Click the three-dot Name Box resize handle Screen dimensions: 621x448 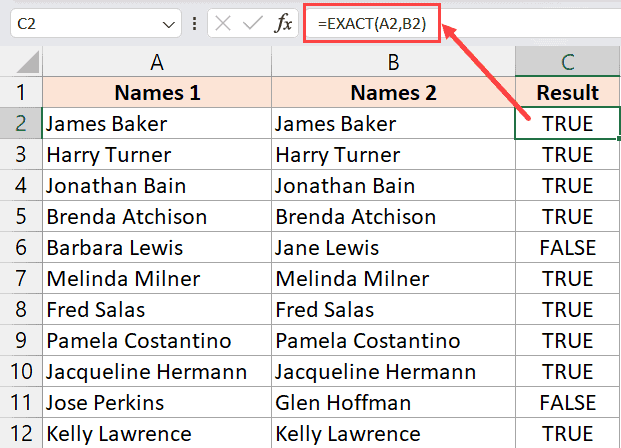coord(194,24)
